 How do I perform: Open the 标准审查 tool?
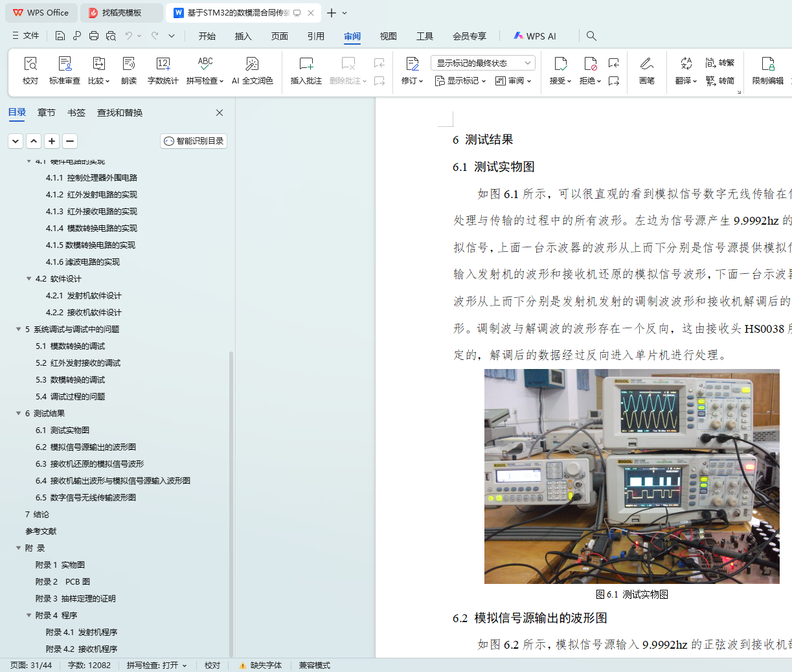click(65, 71)
